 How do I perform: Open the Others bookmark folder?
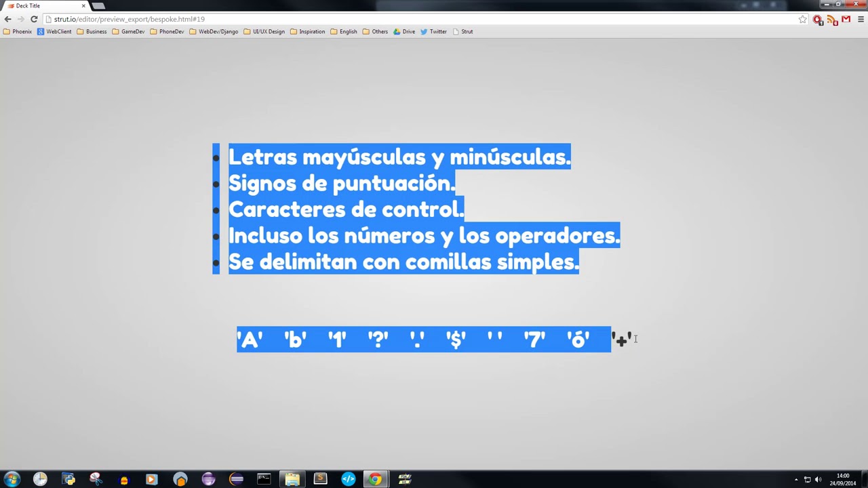tap(375, 31)
